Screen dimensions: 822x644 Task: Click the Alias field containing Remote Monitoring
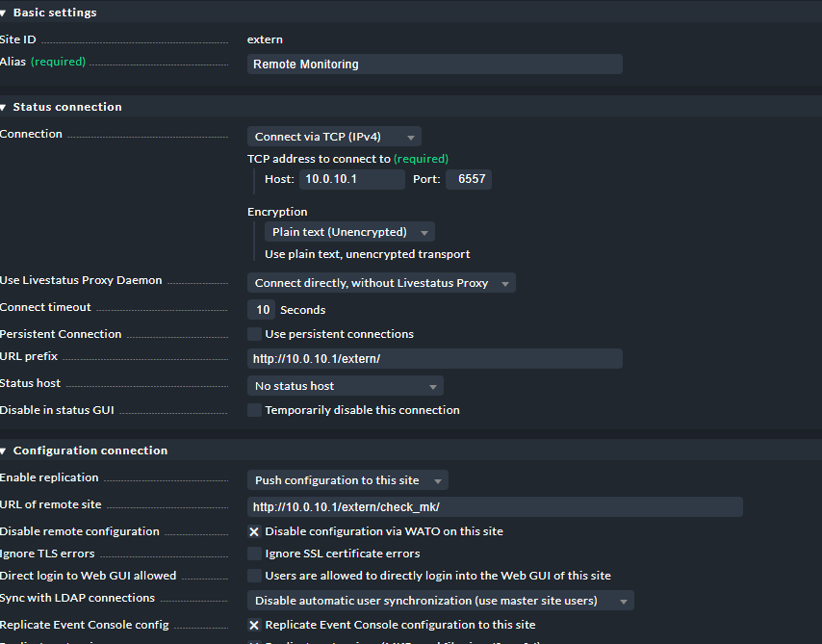[434, 64]
